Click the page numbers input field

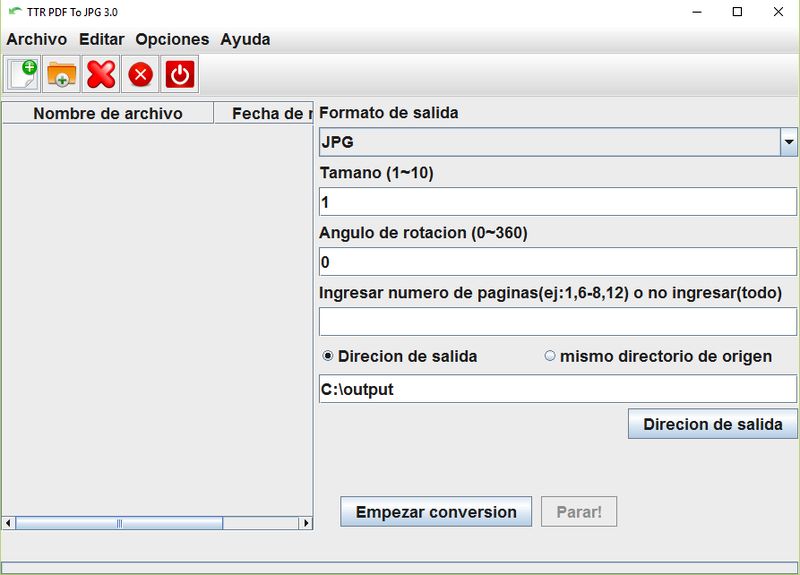point(558,321)
